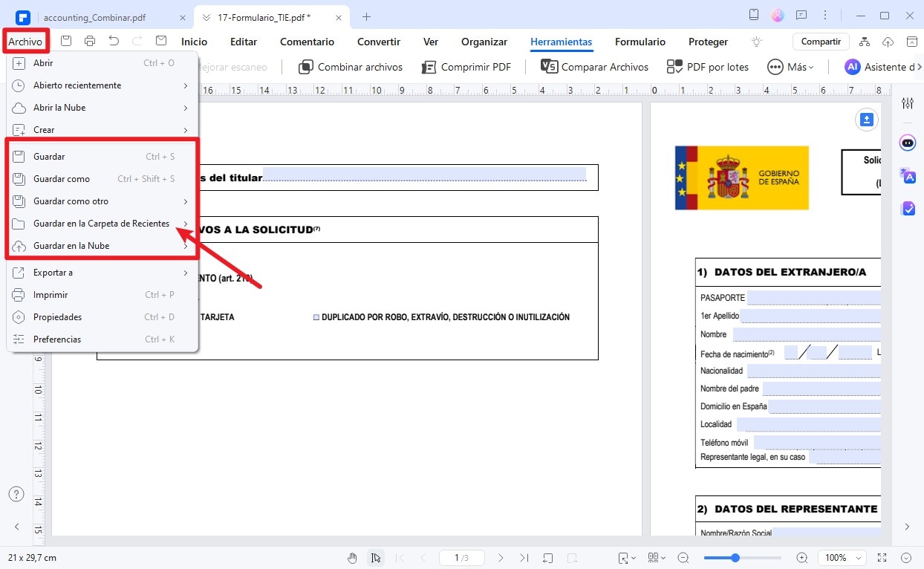
Task: Expand the Exportar a submenu
Action: (186, 273)
